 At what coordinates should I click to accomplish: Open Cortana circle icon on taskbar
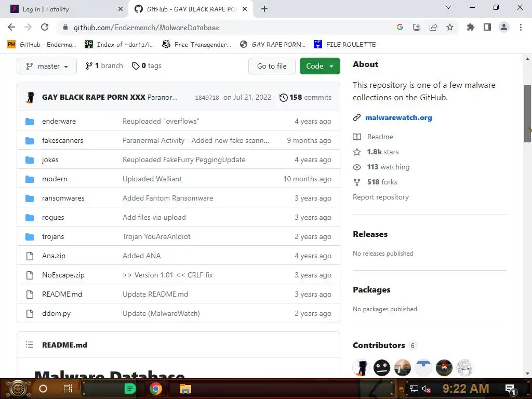[x=43, y=389]
